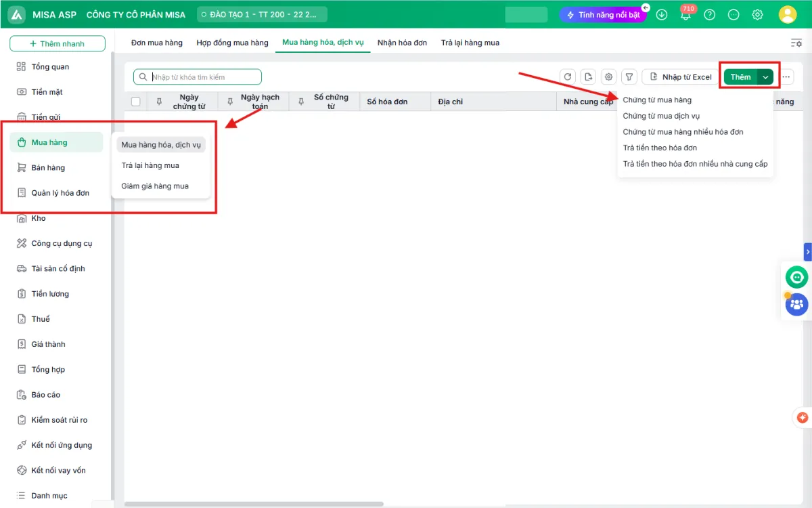Open the column layout settings icon
Image resolution: width=812 pixels, height=508 pixels.
796,43
